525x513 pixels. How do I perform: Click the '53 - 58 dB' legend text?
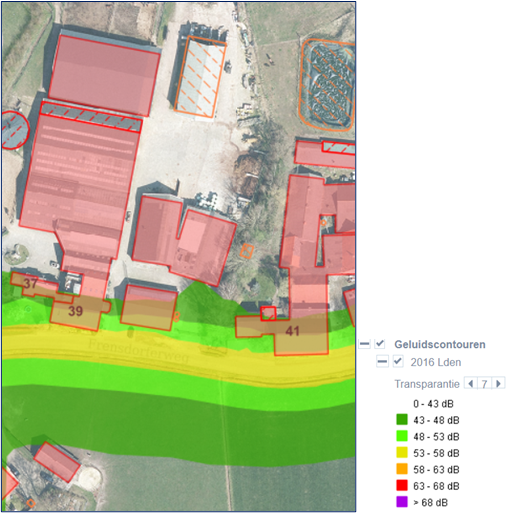(436, 453)
